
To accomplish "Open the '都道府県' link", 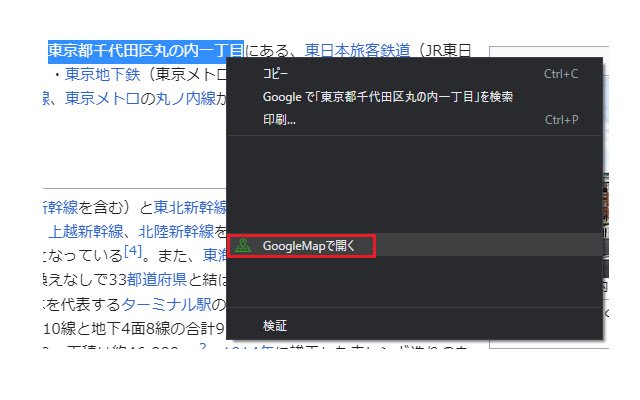I will click(x=157, y=280).
